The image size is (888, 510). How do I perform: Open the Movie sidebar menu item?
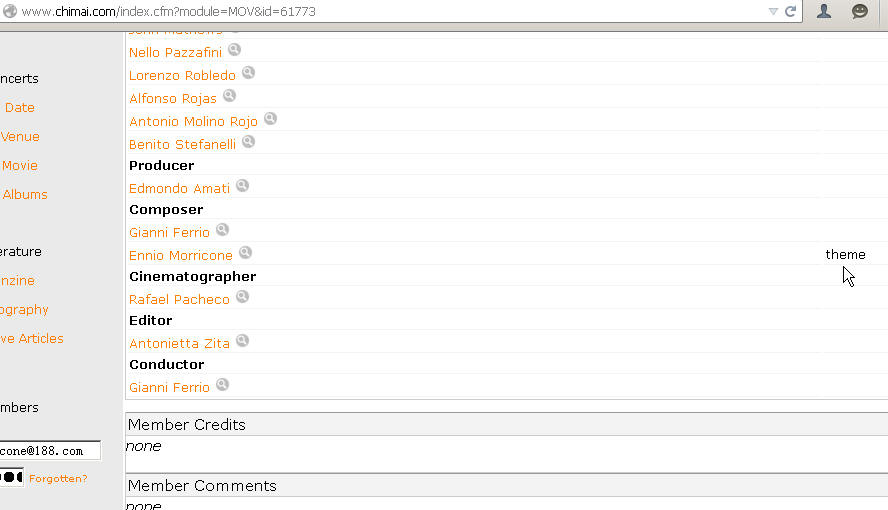coord(20,166)
